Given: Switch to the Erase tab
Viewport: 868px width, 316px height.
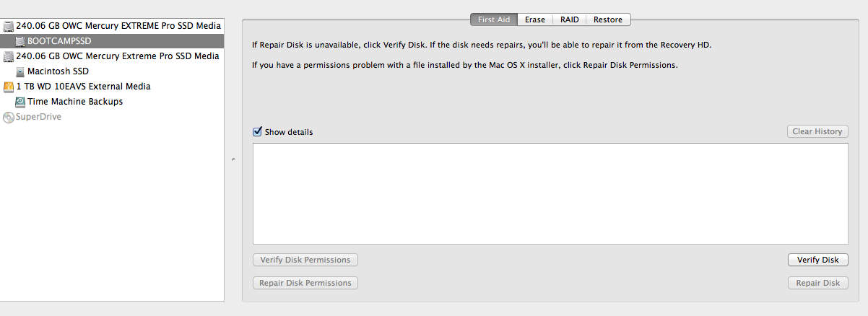Looking at the screenshot, I should [x=536, y=19].
